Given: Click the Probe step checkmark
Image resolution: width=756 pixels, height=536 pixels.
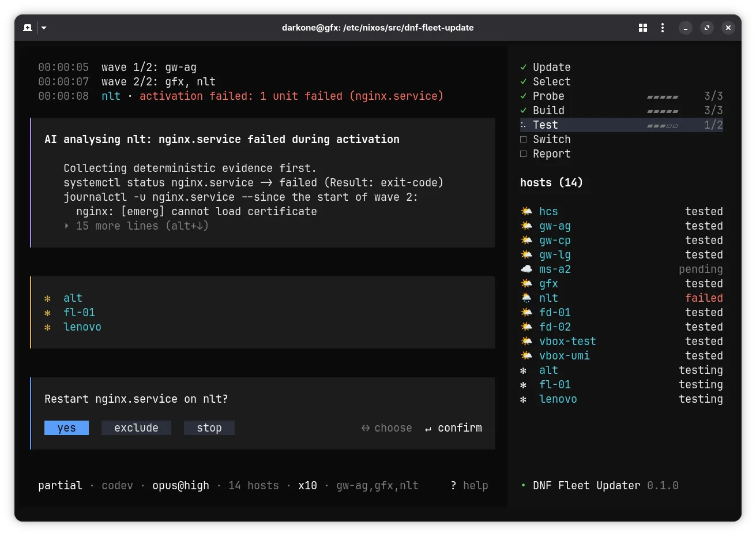Looking at the screenshot, I should (524, 96).
